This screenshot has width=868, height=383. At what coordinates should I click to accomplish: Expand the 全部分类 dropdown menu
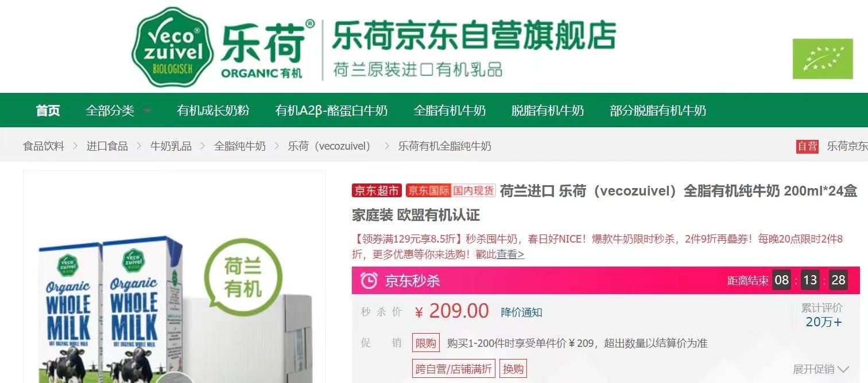119,111
